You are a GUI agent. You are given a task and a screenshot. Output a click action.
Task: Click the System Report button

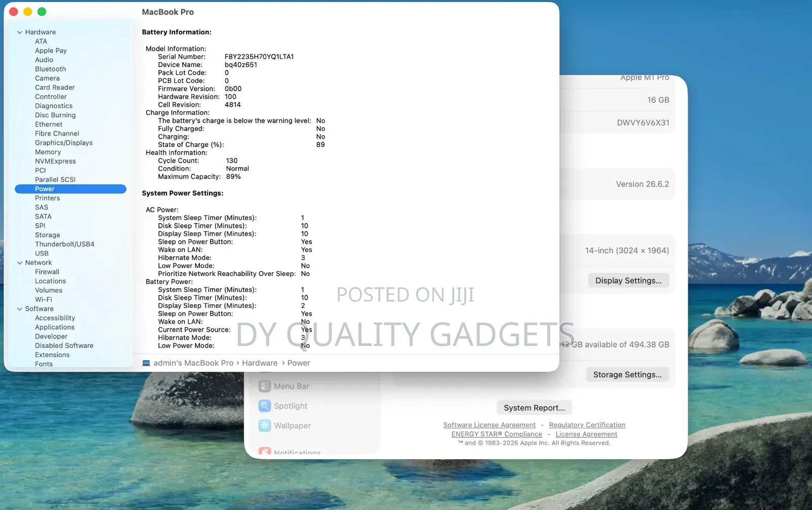coord(534,408)
